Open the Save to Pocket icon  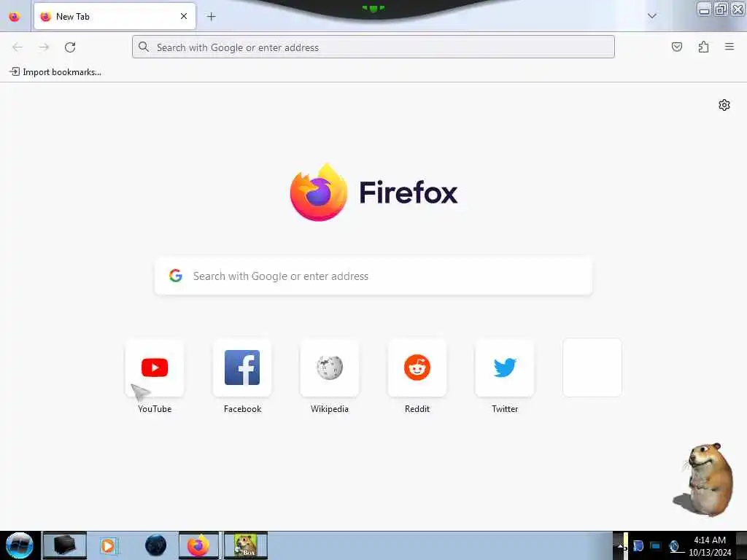676,47
